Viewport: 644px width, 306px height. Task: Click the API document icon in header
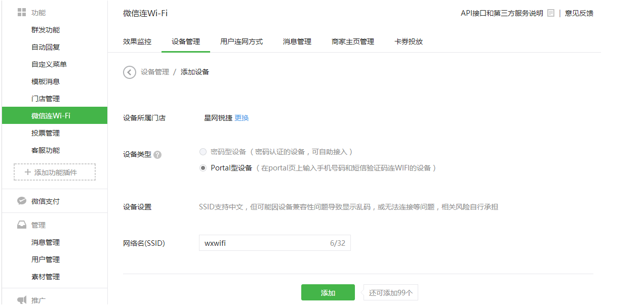point(551,13)
